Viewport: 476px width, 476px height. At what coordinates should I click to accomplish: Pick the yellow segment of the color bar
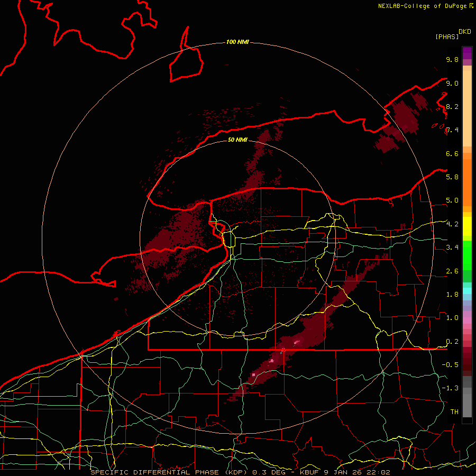tap(467, 226)
